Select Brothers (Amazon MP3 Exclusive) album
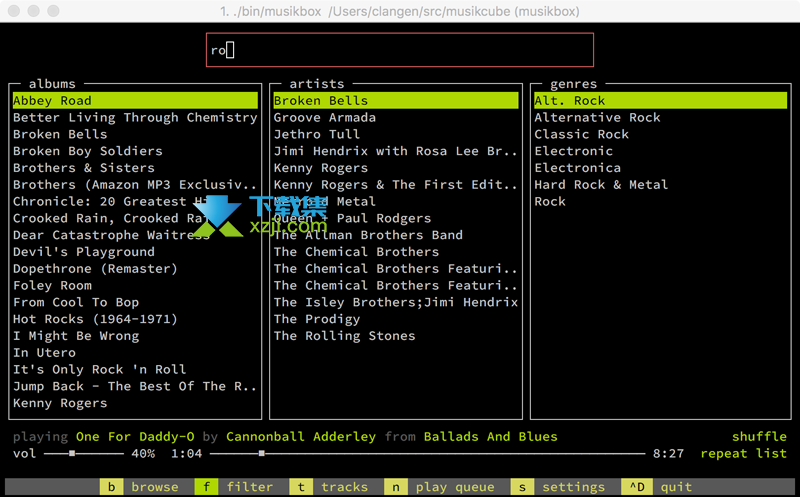 pyautogui.click(x=135, y=185)
